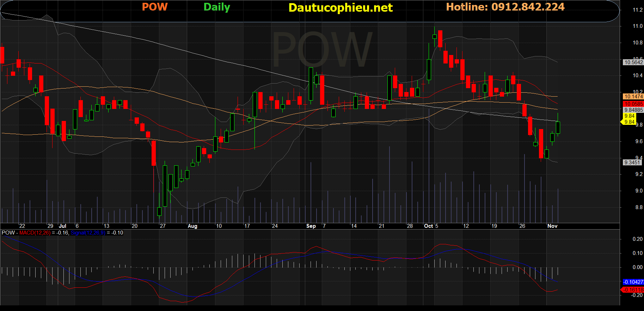Click the 27 date label on time axis
Image resolution: width=644 pixels, height=311 pixels.
pos(163,226)
